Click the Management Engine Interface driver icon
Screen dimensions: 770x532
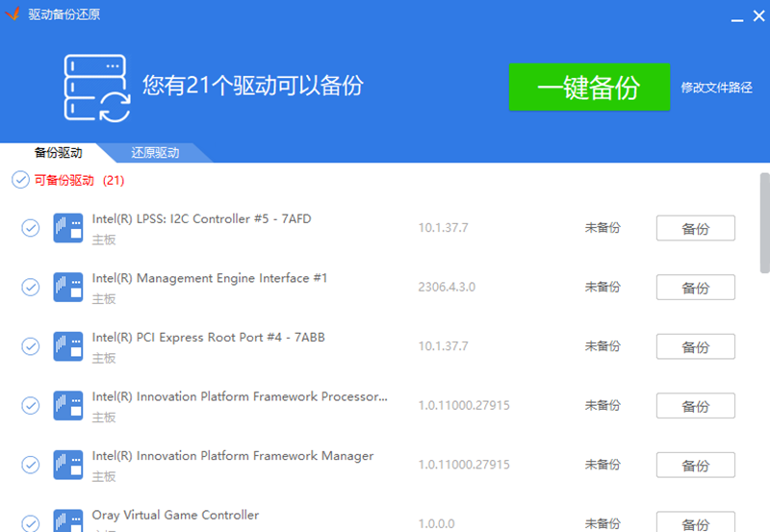click(x=67, y=288)
